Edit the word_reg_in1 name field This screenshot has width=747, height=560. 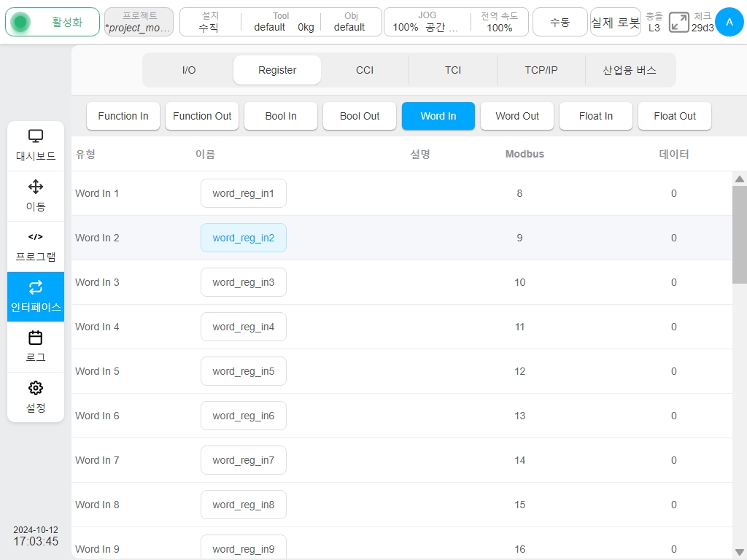[x=244, y=193]
